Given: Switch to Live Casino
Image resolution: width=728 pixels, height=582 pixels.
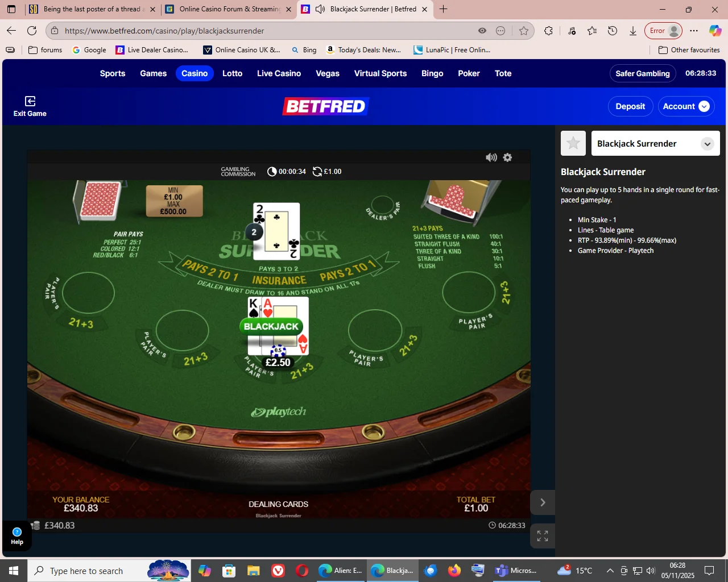Looking at the screenshot, I should 279,73.
